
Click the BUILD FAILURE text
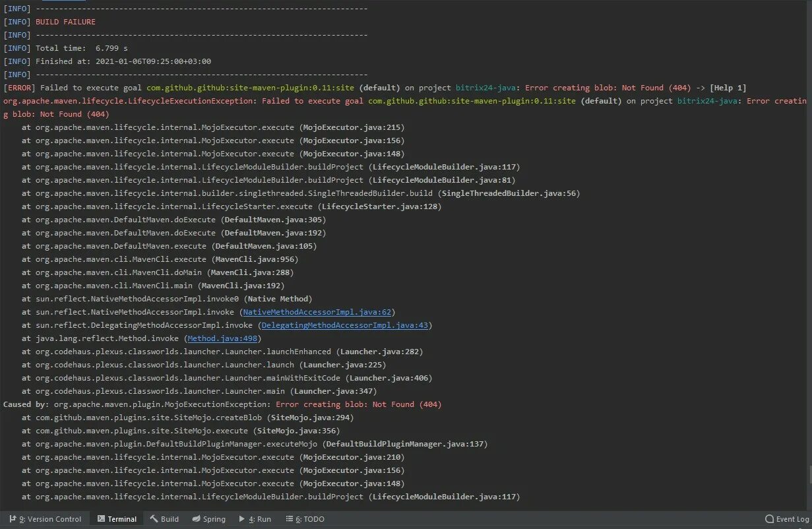coord(65,22)
